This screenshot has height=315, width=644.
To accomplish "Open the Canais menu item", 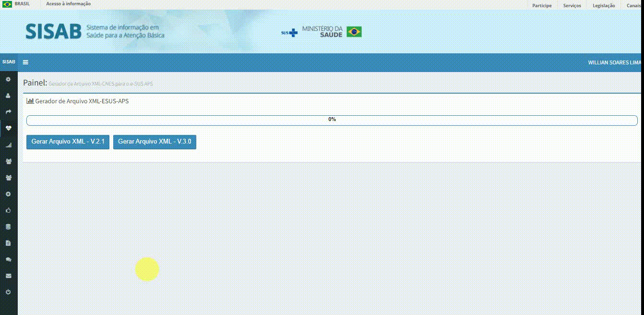I will click(x=633, y=6).
